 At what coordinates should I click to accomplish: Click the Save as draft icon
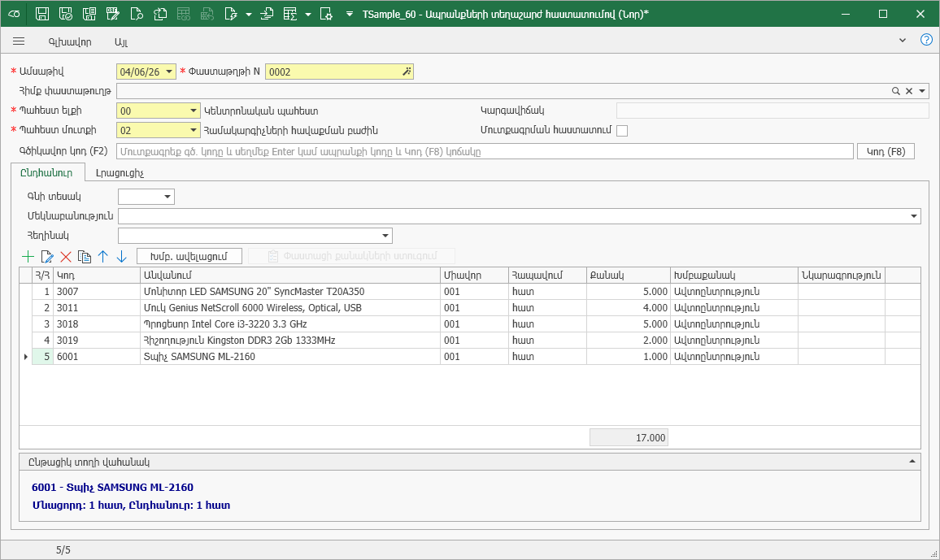click(113, 14)
